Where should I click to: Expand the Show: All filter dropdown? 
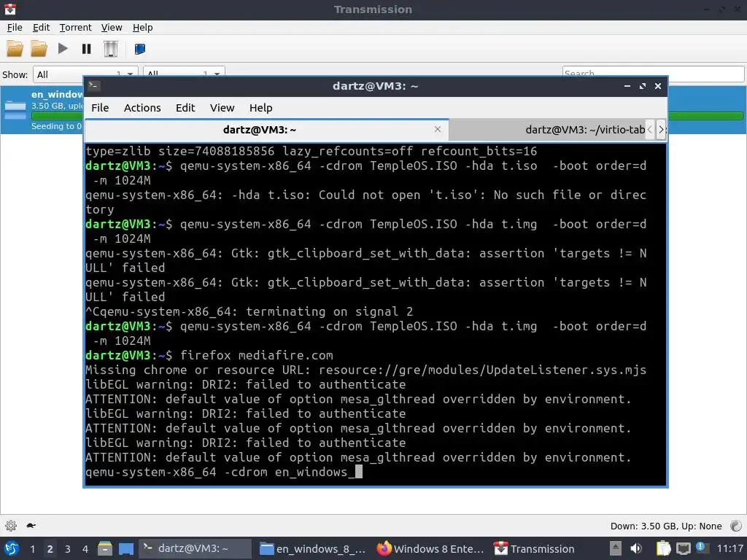click(x=85, y=74)
